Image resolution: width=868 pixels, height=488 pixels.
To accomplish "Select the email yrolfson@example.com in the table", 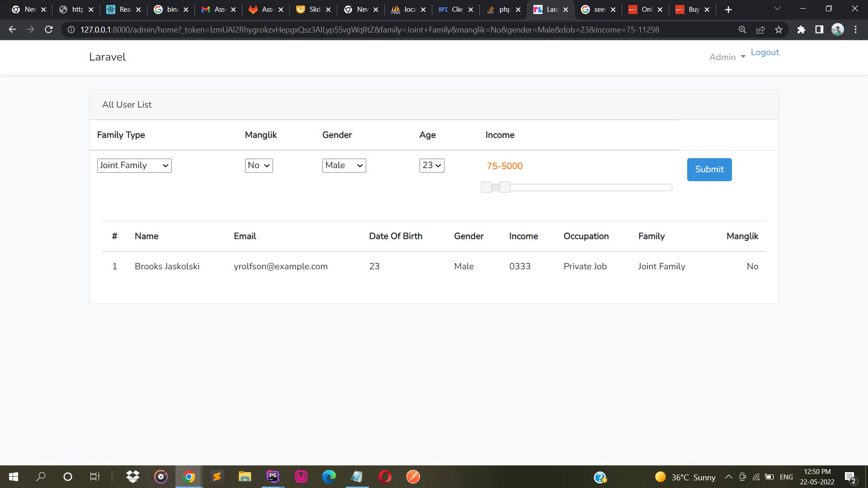I will tap(281, 266).
